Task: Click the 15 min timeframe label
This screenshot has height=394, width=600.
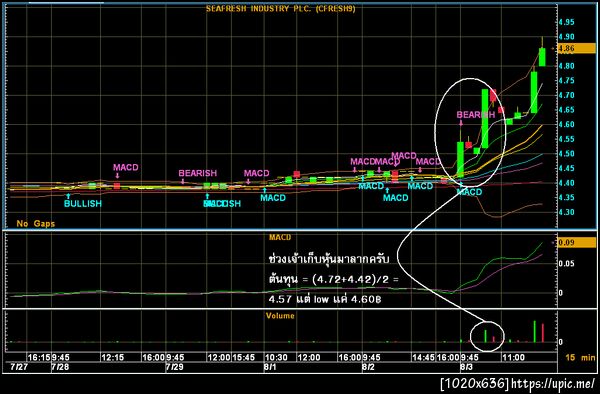Action: point(580,358)
